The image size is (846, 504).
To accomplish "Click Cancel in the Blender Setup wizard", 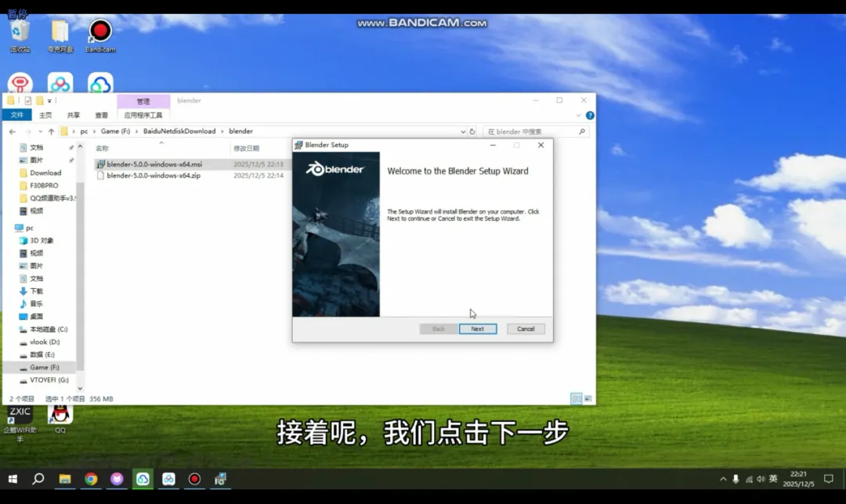I will (526, 329).
